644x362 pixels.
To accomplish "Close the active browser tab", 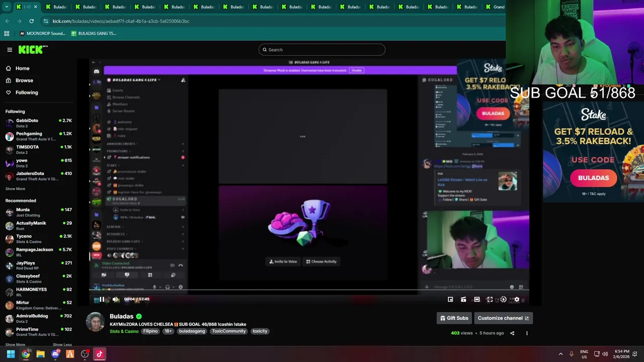I will (x=35, y=7).
